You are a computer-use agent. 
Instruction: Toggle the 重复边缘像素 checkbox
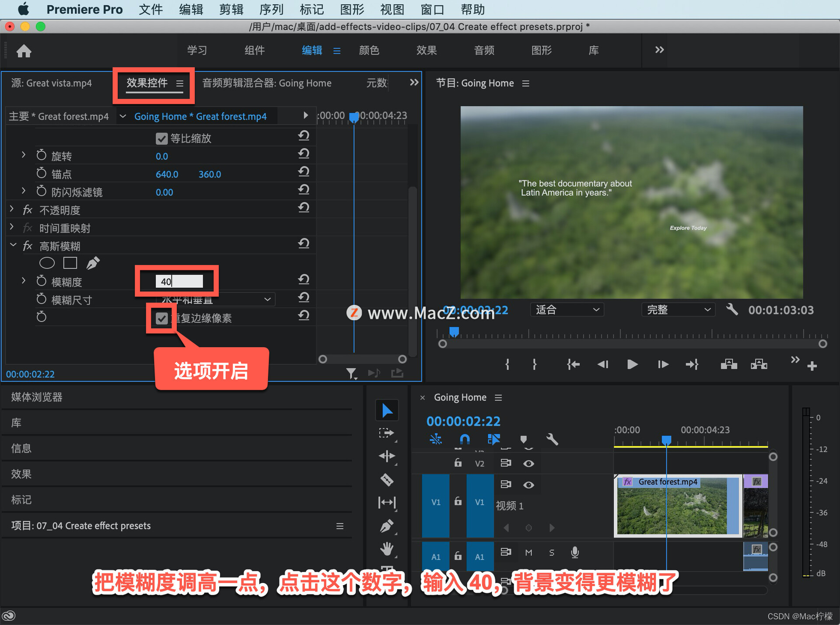(x=161, y=318)
